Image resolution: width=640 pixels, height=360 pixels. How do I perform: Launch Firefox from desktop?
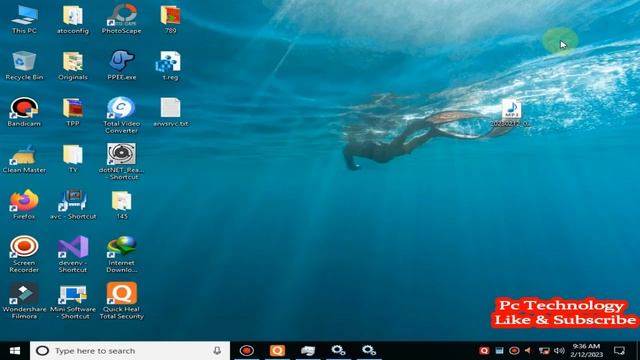[24, 205]
